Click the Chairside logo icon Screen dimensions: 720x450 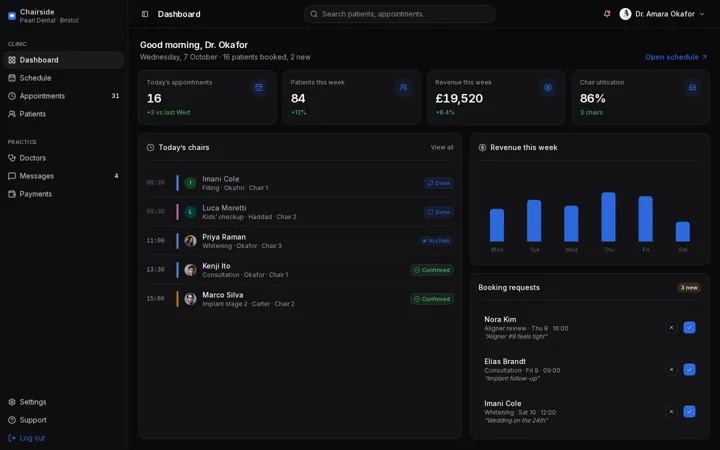[12, 16]
